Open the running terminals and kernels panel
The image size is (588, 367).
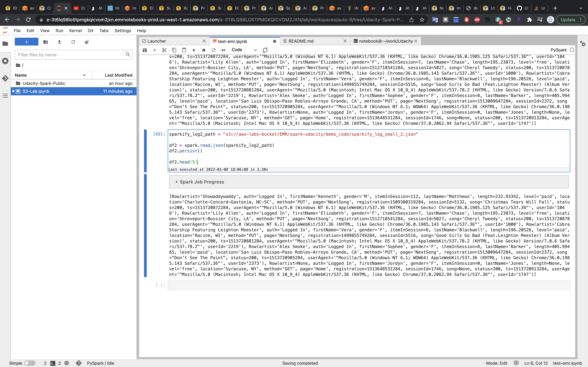(x=5, y=61)
